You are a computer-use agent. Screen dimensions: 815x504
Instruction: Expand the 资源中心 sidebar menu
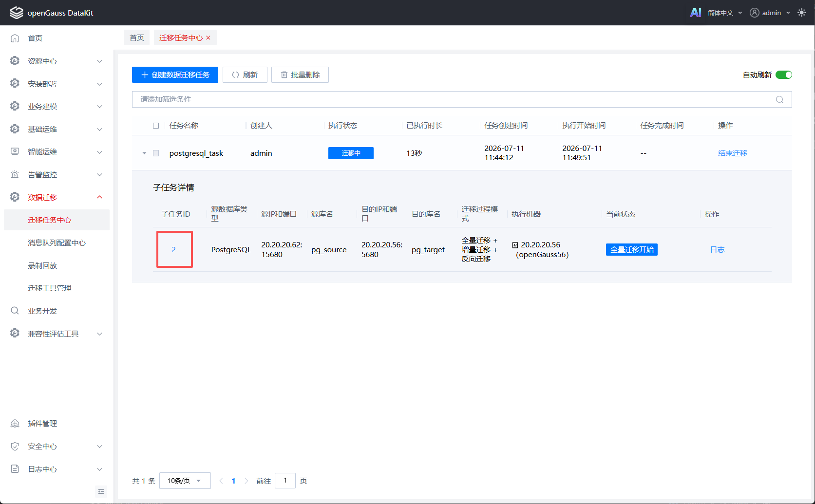57,61
